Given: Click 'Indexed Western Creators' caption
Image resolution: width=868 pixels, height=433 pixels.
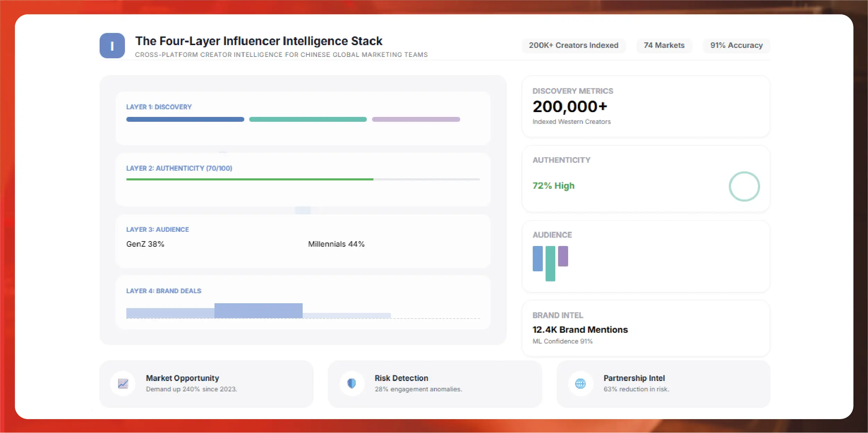Looking at the screenshot, I should click(x=572, y=122).
